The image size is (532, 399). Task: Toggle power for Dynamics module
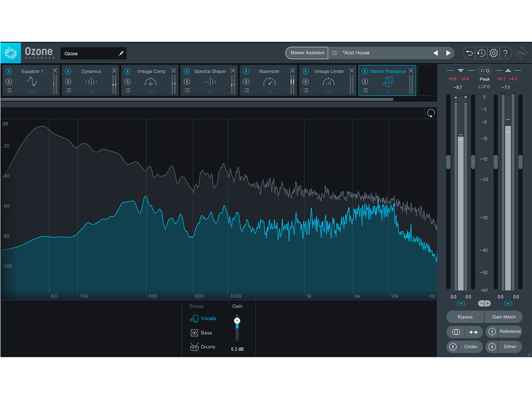tap(68, 71)
